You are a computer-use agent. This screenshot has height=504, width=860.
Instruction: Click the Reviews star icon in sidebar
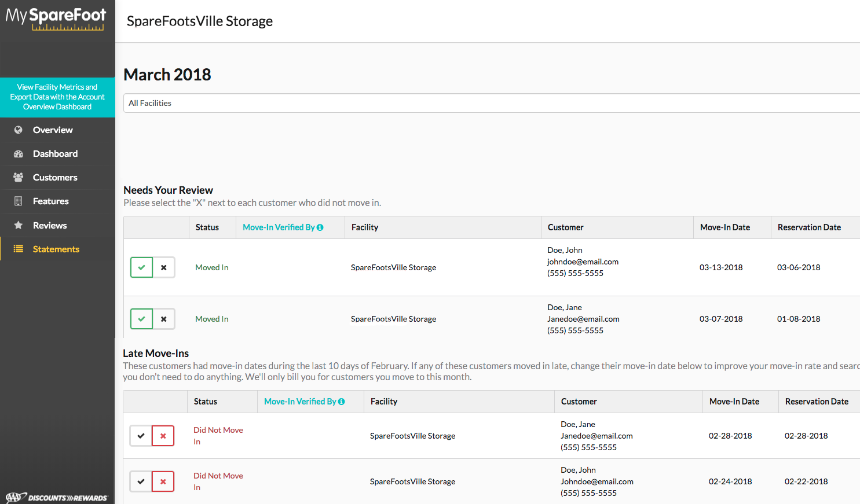click(x=19, y=226)
